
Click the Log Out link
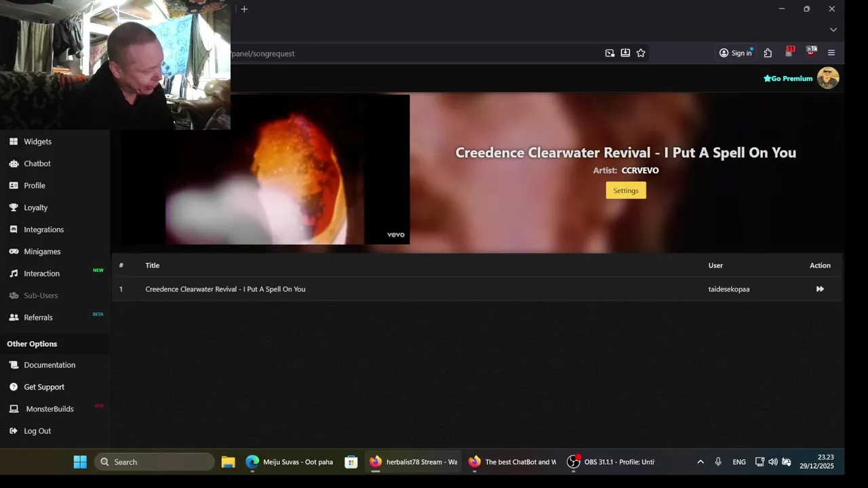point(37,431)
